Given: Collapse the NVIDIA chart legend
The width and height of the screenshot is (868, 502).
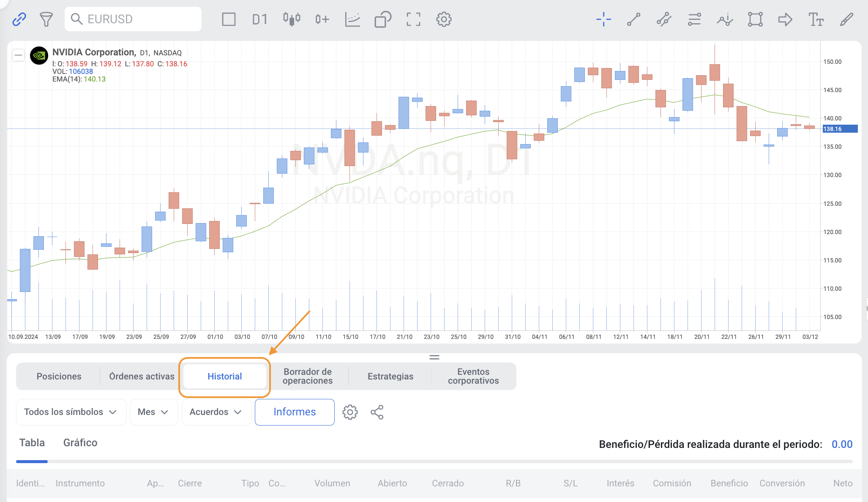Looking at the screenshot, I should [x=18, y=55].
